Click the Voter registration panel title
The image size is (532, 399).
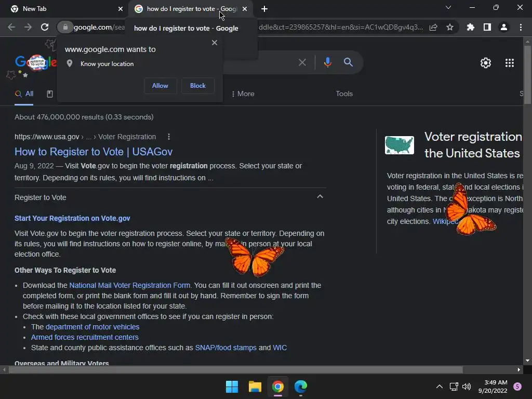tap(473, 145)
